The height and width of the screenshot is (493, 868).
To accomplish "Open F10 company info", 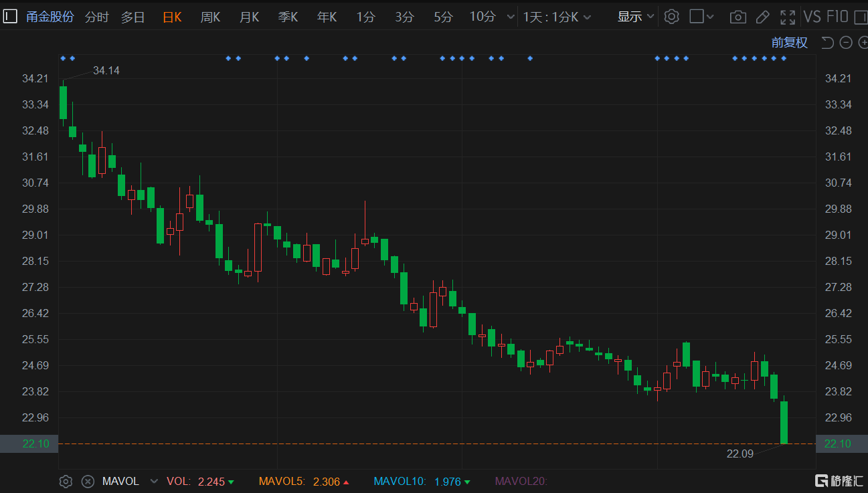I will click(x=837, y=17).
